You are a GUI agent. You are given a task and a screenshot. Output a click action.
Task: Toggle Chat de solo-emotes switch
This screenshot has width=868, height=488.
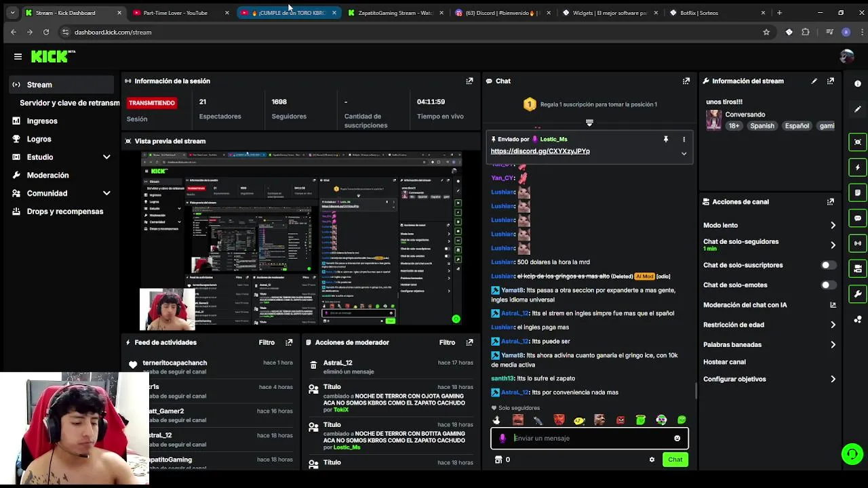tap(829, 285)
